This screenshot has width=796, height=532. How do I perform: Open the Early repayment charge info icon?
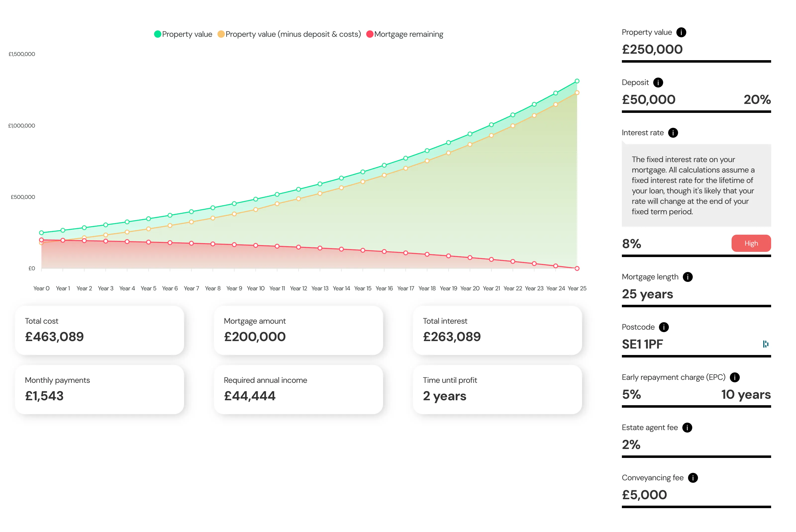click(735, 377)
